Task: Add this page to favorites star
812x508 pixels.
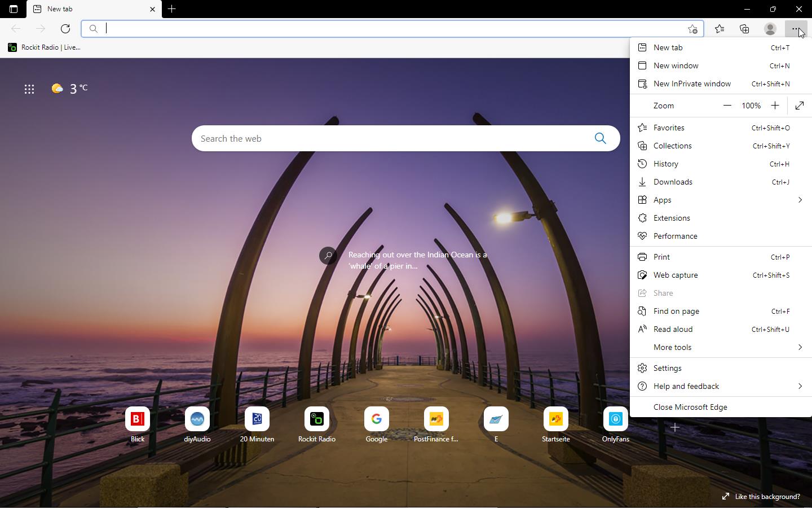Action: click(x=692, y=29)
